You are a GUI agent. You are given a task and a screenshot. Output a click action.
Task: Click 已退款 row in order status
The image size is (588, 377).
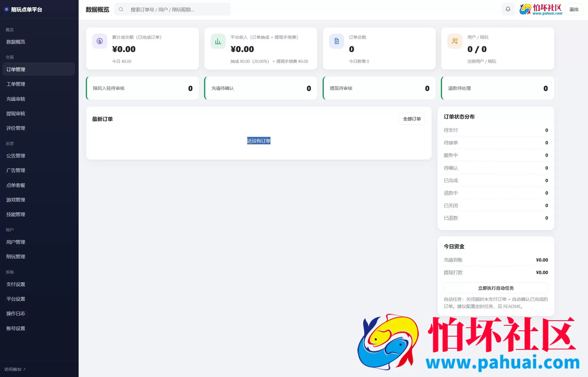496,218
